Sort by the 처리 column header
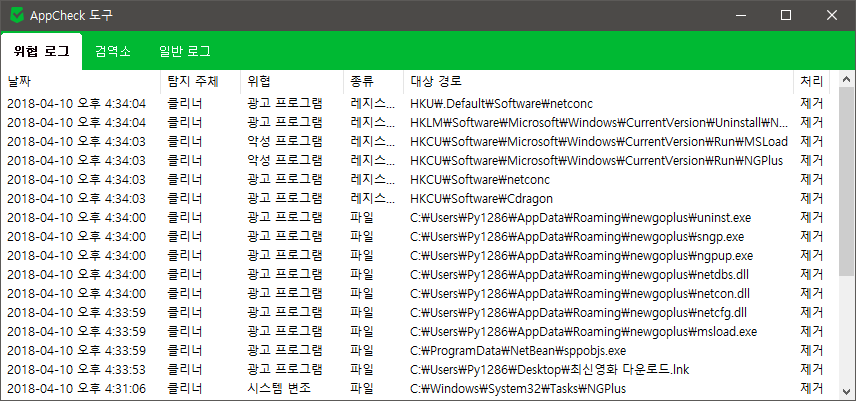Image resolution: width=856 pixels, height=401 pixels. tap(811, 81)
